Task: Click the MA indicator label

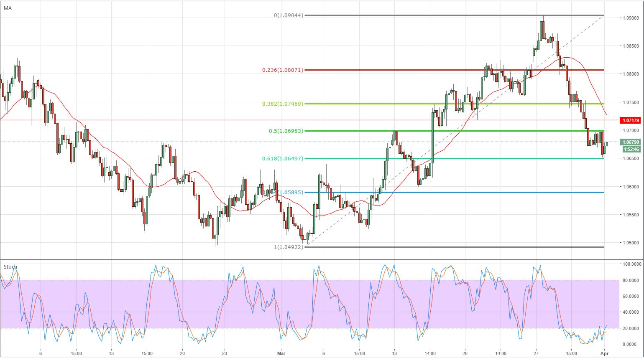Action: click(8, 8)
